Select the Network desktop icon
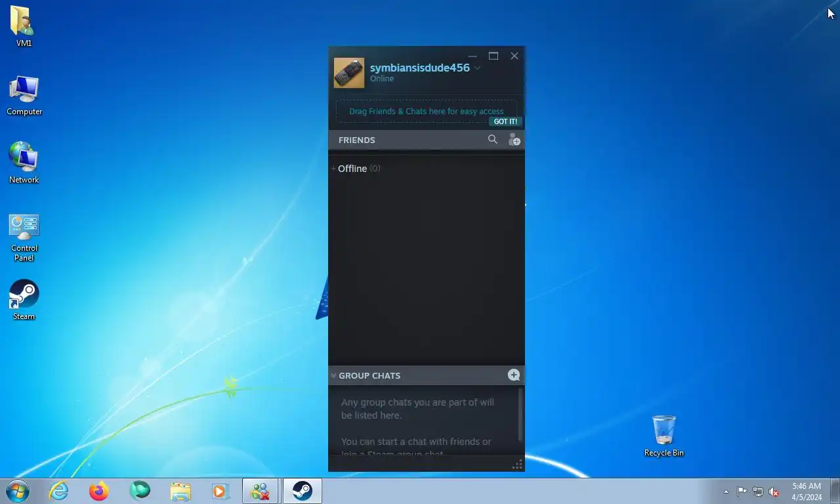The height and width of the screenshot is (504, 840). [24, 163]
